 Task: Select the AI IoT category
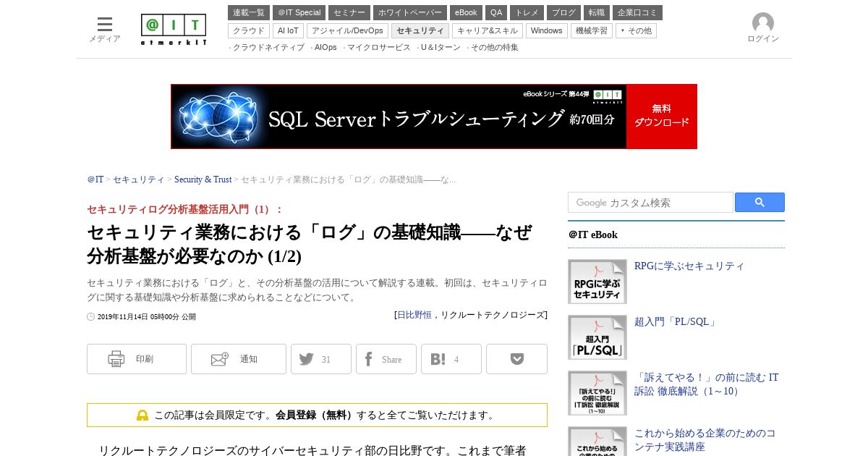coord(288,30)
